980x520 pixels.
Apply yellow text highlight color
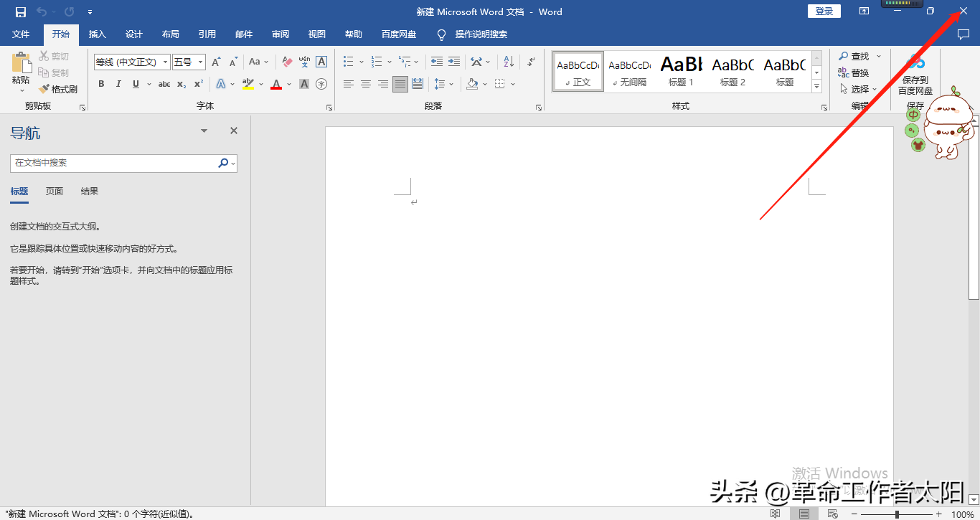248,84
